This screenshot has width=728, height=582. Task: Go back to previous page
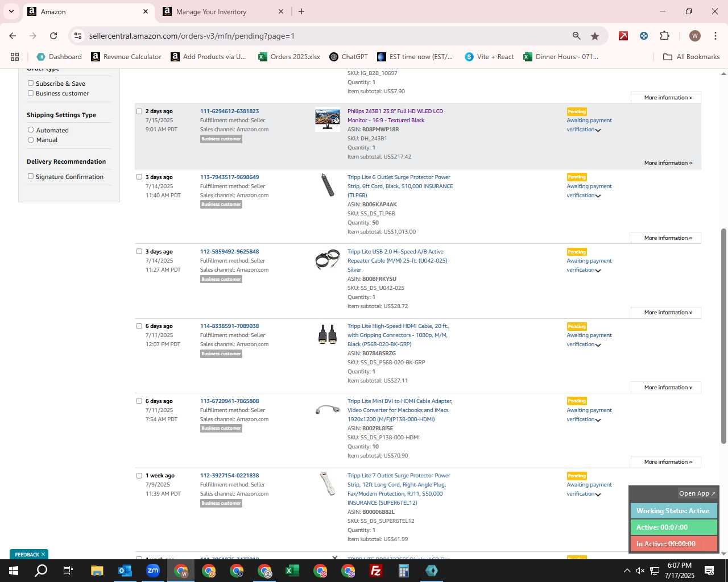click(x=13, y=36)
